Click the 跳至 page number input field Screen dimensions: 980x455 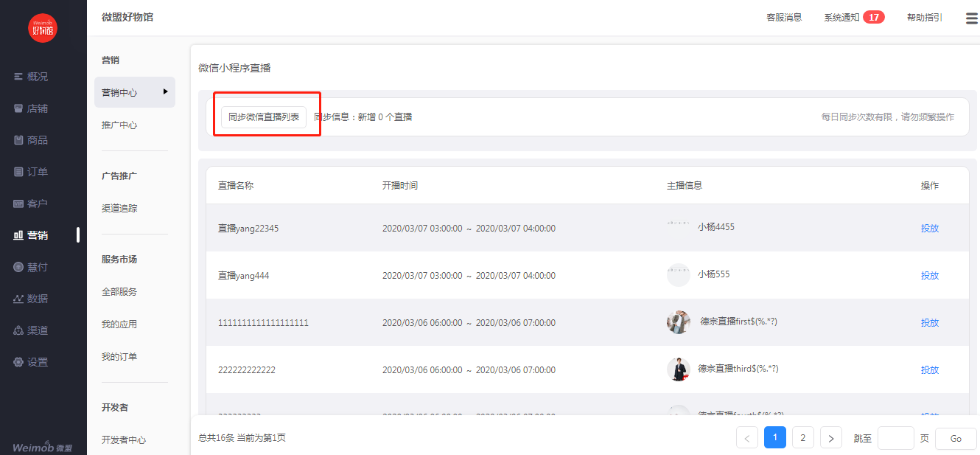895,438
